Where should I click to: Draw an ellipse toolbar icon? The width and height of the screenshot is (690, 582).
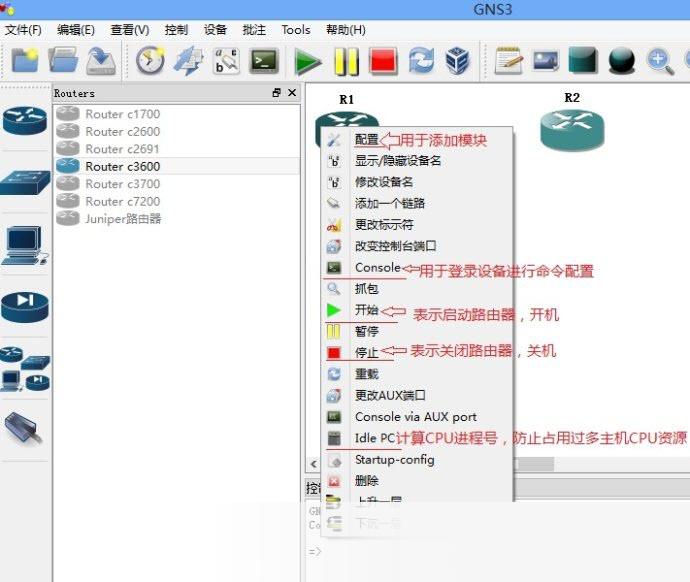pos(621,61)
